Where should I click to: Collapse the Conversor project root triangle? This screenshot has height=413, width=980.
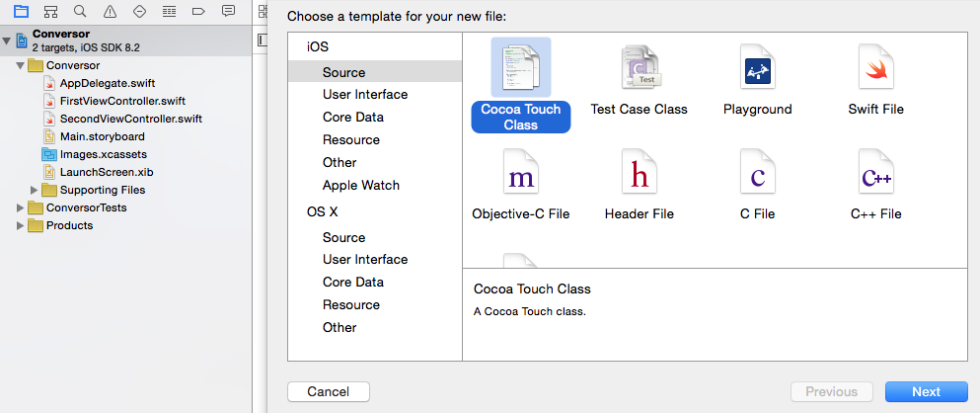click(x=7, y=41)
